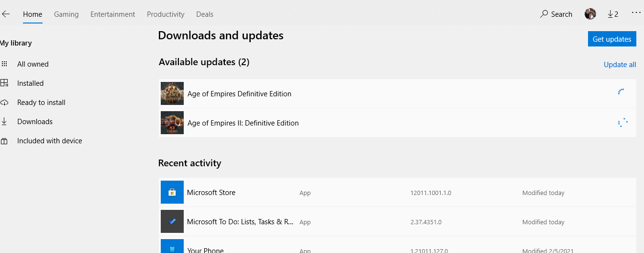Click the Microsoft To Do checkmark icon
644x253 pixels.
tap(172, 221)
